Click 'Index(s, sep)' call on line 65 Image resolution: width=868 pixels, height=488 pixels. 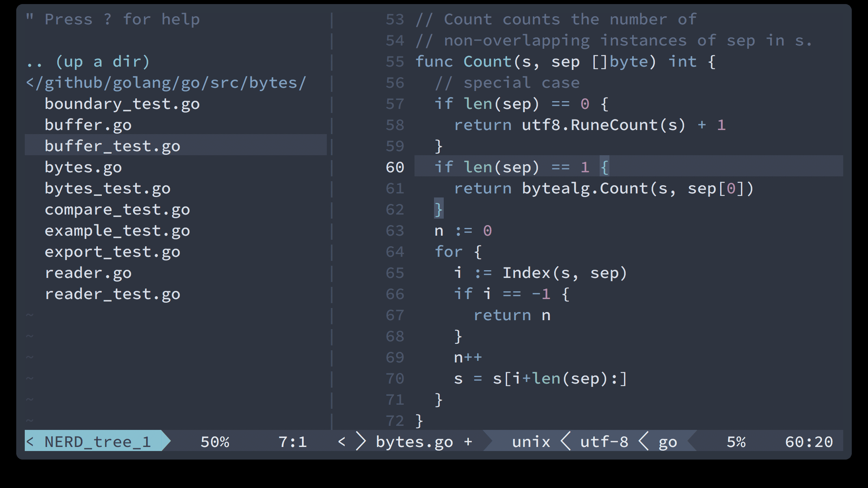click(x=565, y=273)
